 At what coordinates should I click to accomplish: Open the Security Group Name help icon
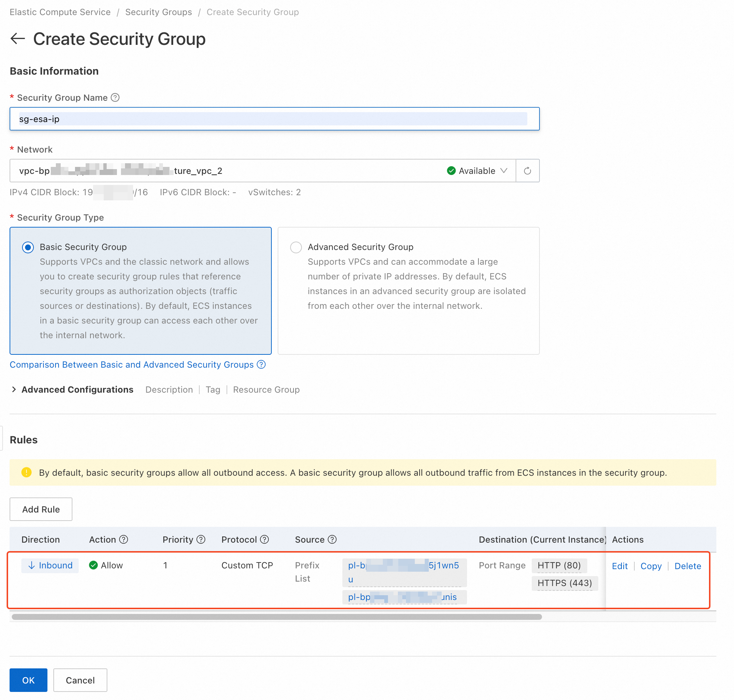click(115, 97)
